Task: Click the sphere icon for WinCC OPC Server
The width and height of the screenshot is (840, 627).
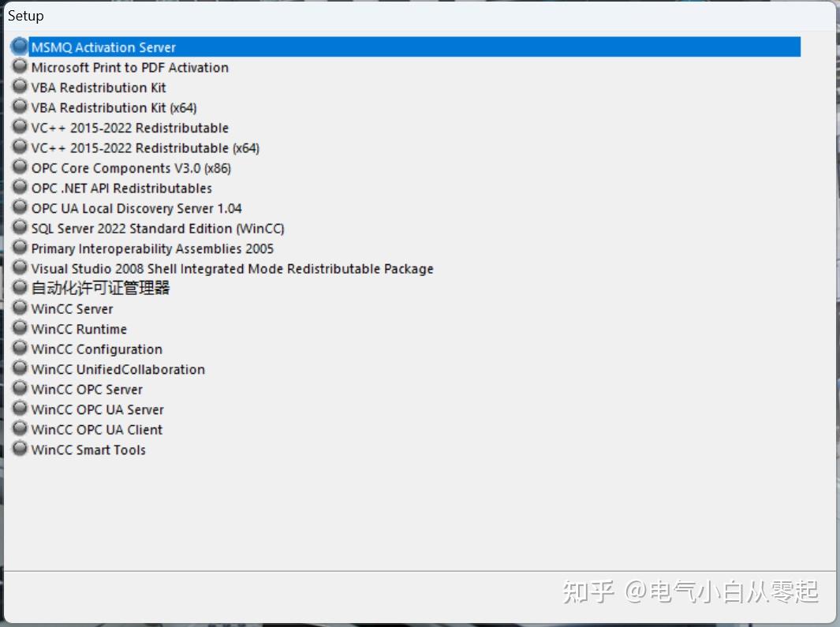Action: [19, 387]
